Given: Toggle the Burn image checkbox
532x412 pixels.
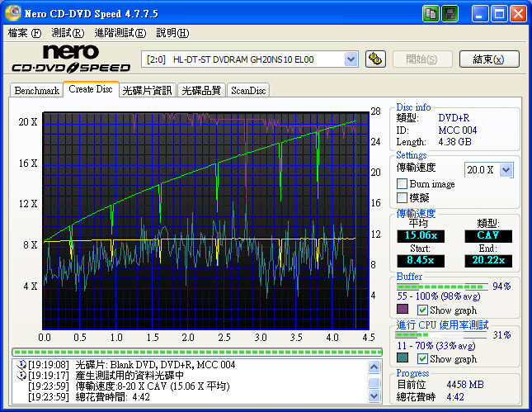Looking at the screenshot, I should pyautogui.click(x=403, y=184).
